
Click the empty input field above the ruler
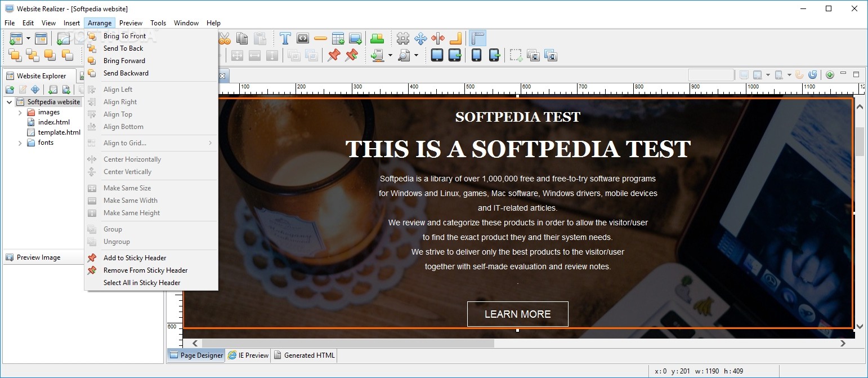pyautogui.click(x=711, y=75)
